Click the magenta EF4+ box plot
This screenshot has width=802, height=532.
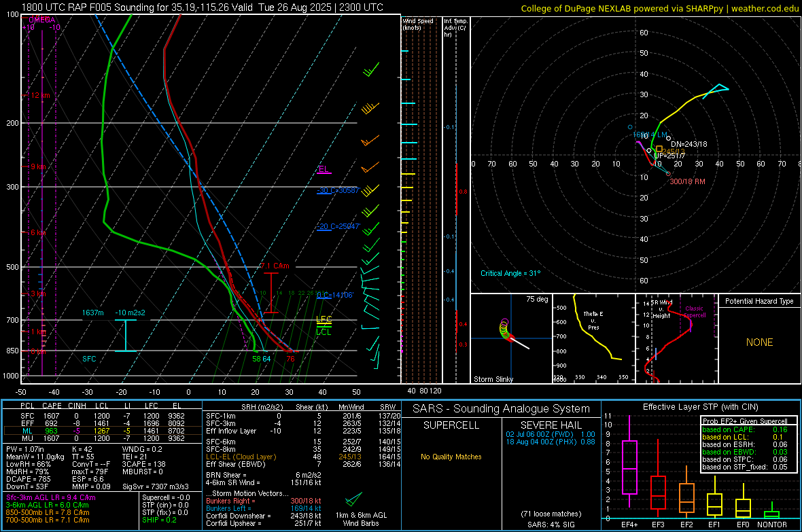click(x=629, y=467)
